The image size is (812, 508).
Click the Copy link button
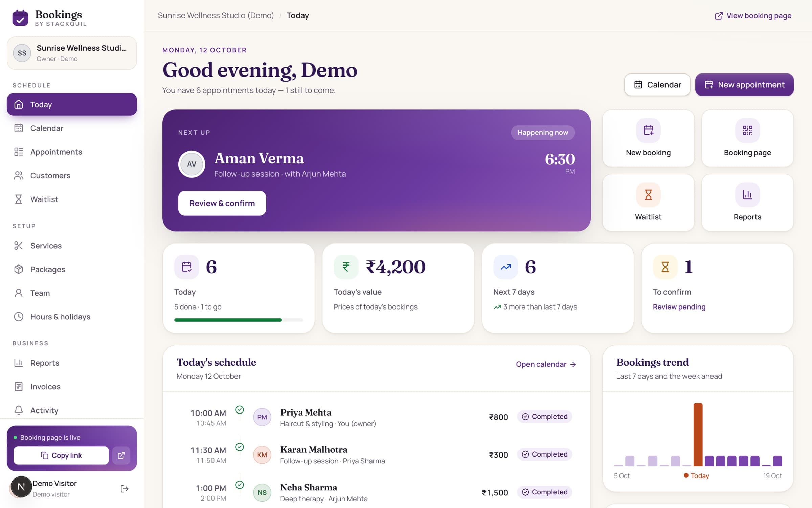coord(61,456)
